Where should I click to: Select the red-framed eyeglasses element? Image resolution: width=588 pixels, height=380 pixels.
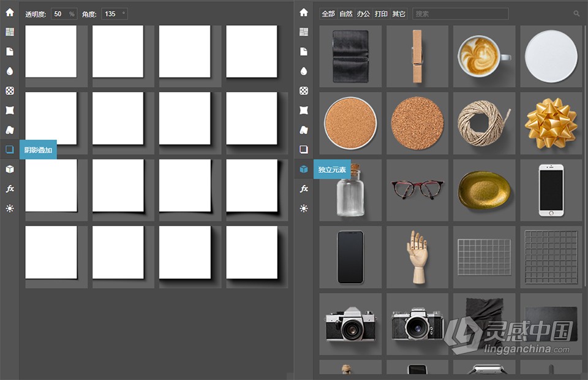pyautogui.click(x=417, y=190)
